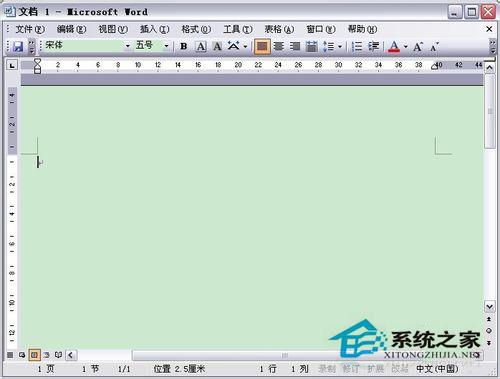This screenshot has width=500, height=379.
Task: Open the font color dropdown arrow
Action: [x=406, y=46]
